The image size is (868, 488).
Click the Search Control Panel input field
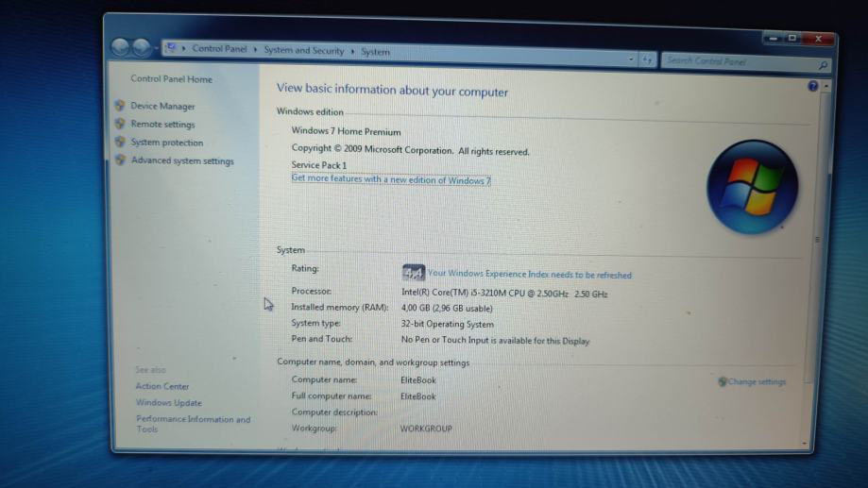click(x=737, y=62)
